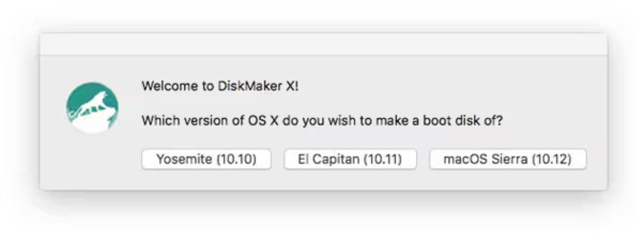Click the lion silhouette in the app icon
644x237 pixels.
coord(97,103)
